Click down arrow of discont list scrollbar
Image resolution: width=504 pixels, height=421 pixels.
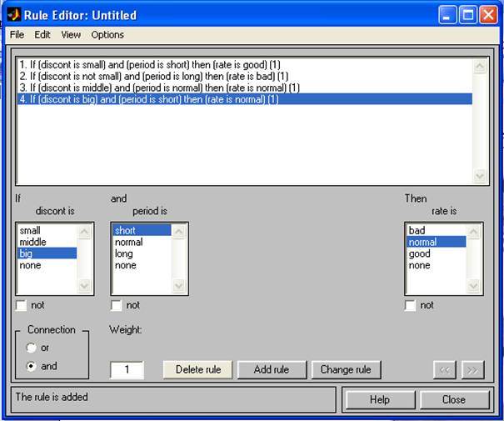click(x=84, y=286)
